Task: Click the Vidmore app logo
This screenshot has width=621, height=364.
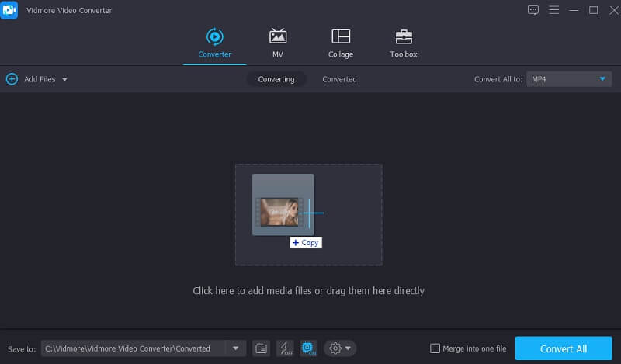Action: 9,10
